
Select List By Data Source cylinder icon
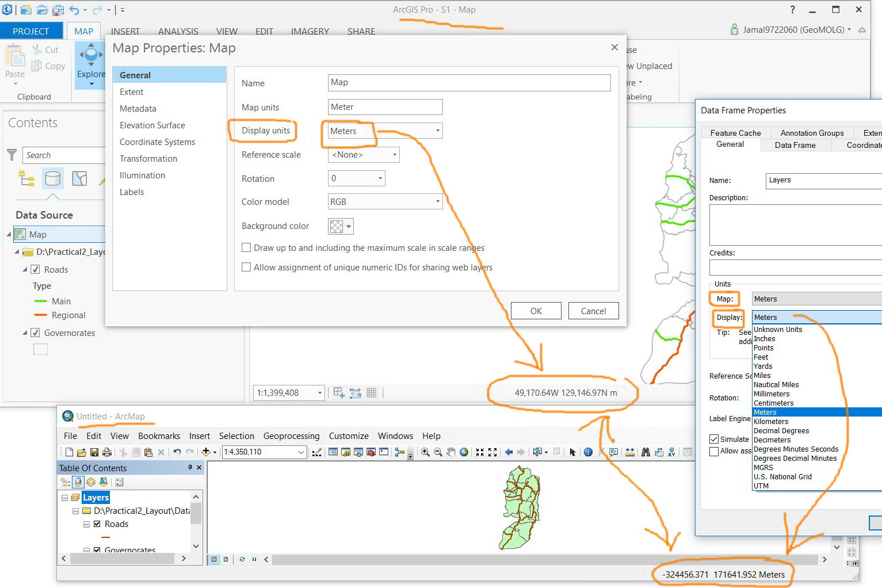click(52, 178)
